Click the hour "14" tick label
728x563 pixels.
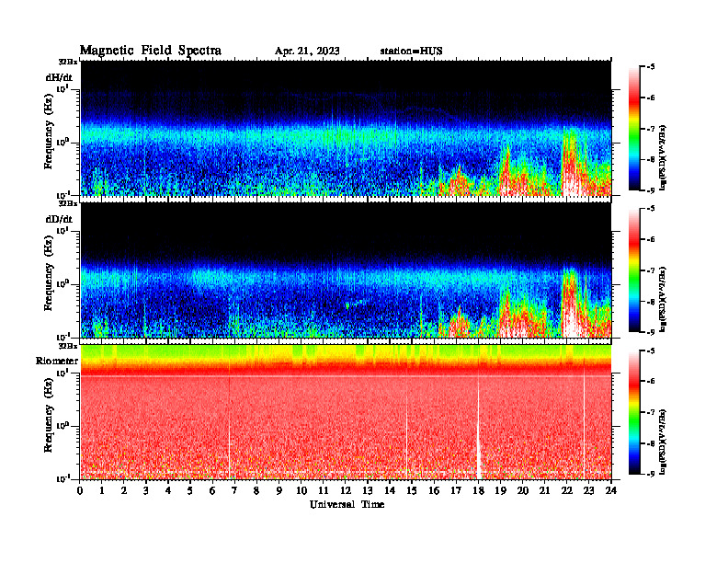[390, 490]
